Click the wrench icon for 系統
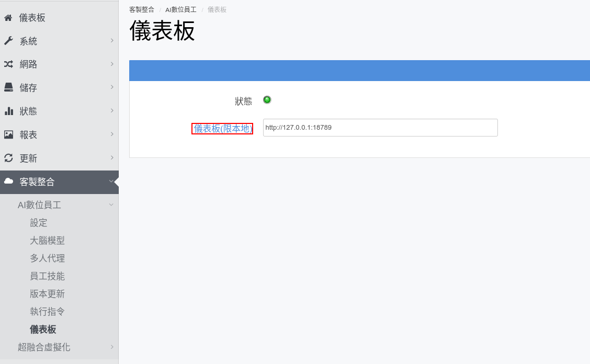Screen dimensions: 590x364 point(8,41)
